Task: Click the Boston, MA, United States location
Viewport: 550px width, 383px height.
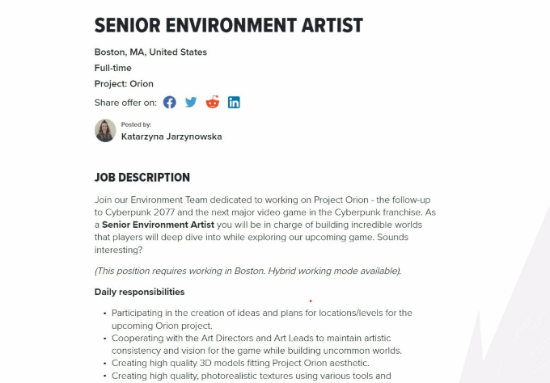Action: (150, 52)
